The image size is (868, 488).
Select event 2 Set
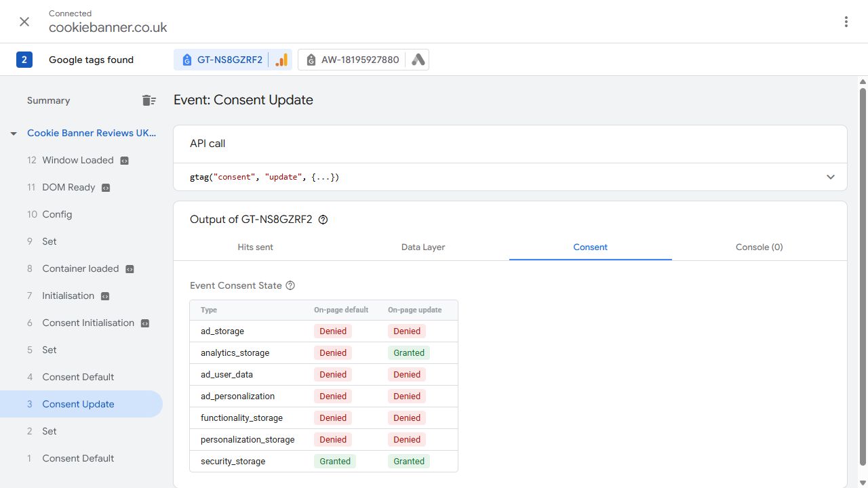point(81,431)
